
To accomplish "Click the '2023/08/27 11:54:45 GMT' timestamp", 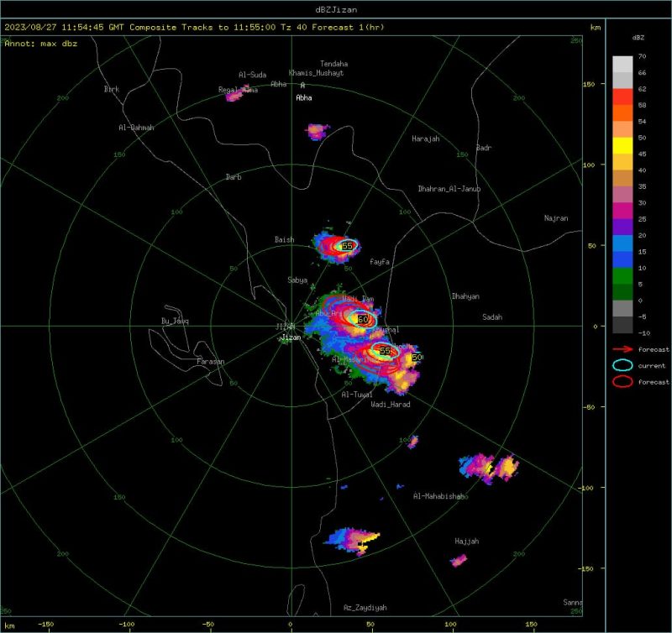I will [65, 28].
